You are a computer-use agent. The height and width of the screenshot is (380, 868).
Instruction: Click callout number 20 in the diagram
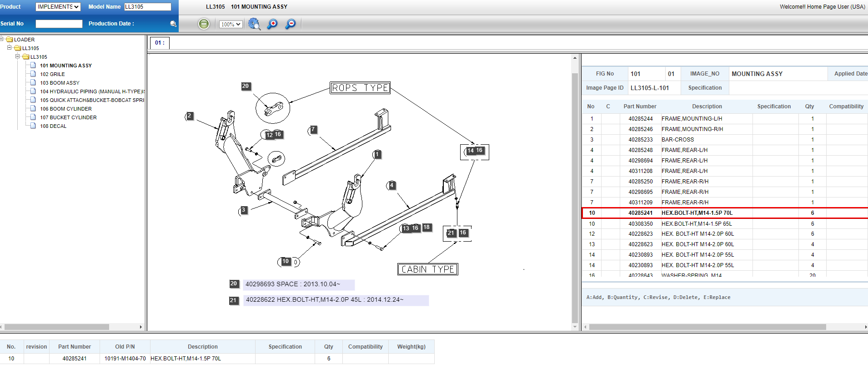coord(246,86)
